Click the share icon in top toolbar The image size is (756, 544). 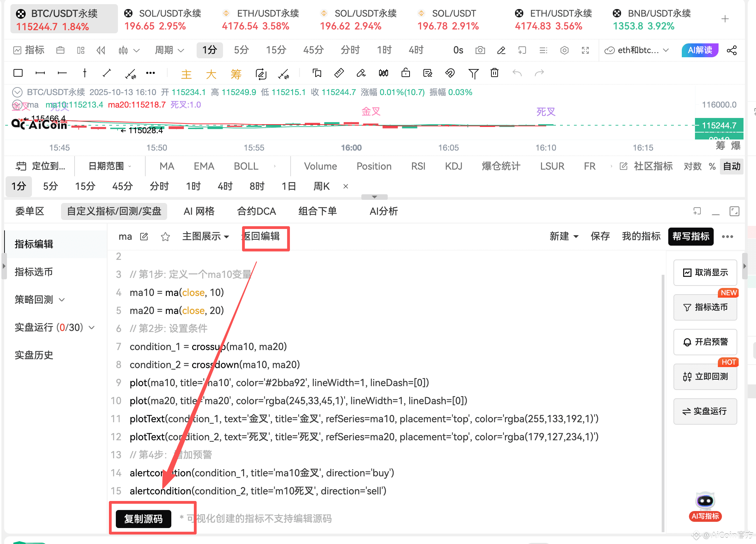(x=732, y=50)
